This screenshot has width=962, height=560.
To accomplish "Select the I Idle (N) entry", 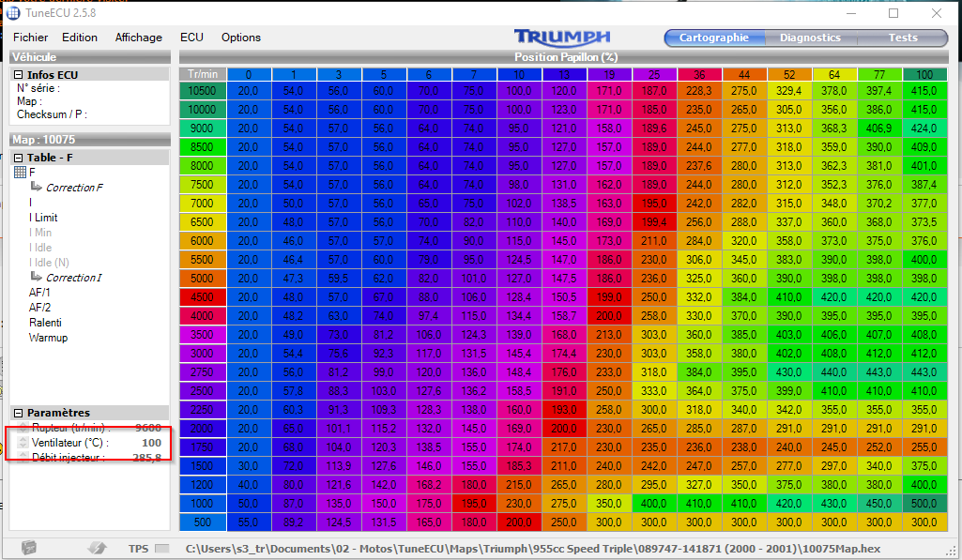I will click(x=49, y=263).
